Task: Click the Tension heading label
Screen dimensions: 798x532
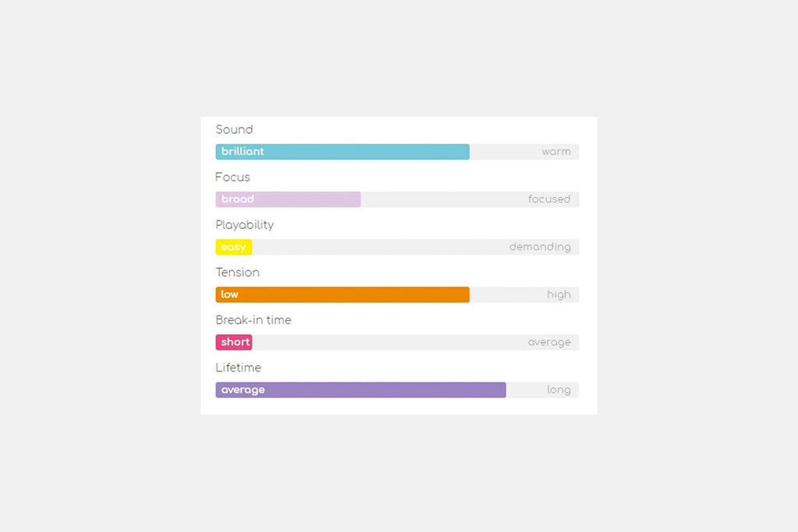Action: pyautogui.click(x=238, y=273)
